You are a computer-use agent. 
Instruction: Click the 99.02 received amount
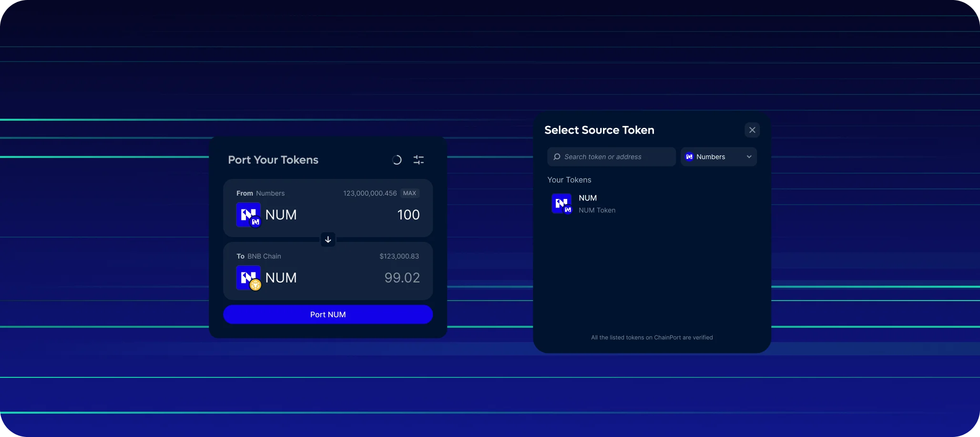point(402,278)
